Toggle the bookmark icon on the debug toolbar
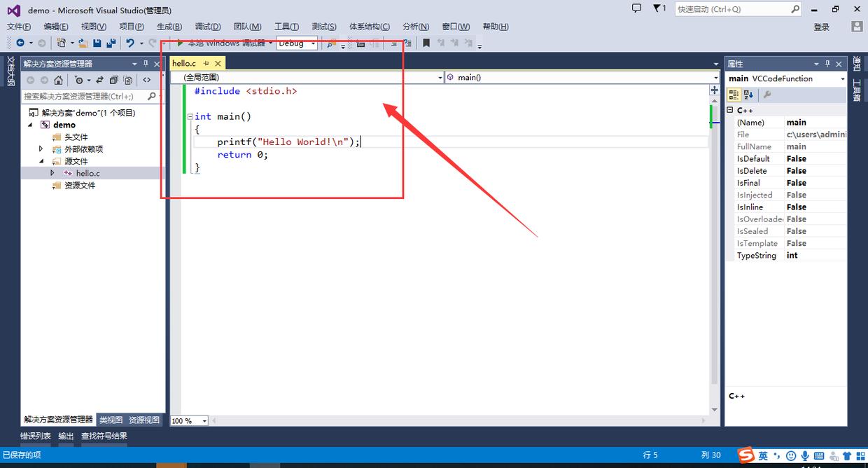 tap(426, 43)
